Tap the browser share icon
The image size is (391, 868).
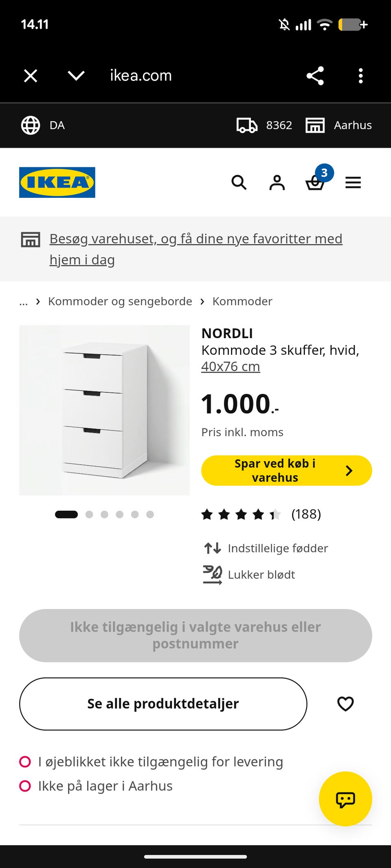[x=315, y=76]
